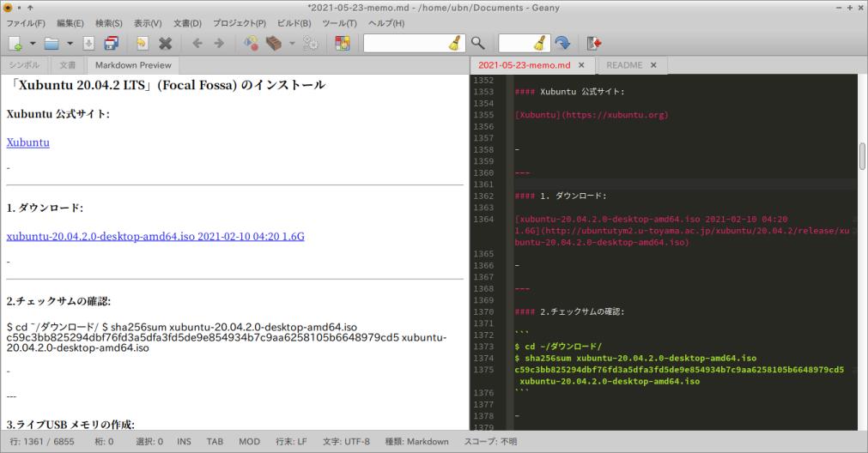Open the New file template dropdown arrow
The width and height of the screenshot is (868, 453).
pos(33,43)
